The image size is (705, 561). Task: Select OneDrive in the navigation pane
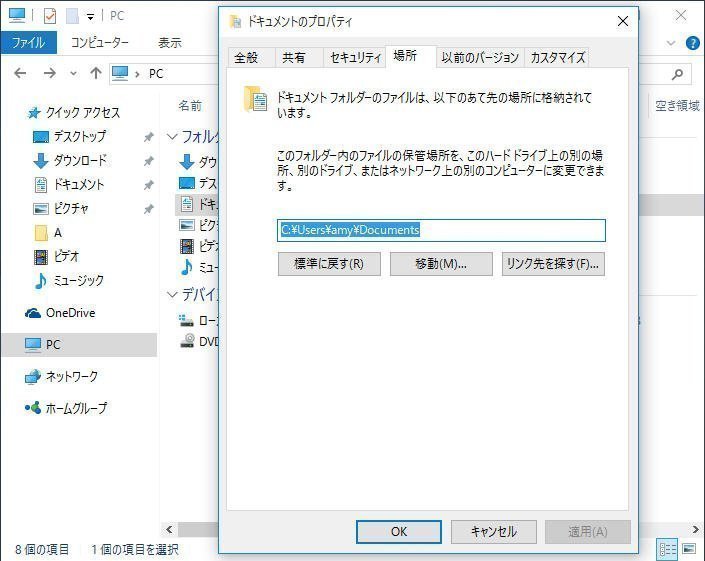[60, 313]
